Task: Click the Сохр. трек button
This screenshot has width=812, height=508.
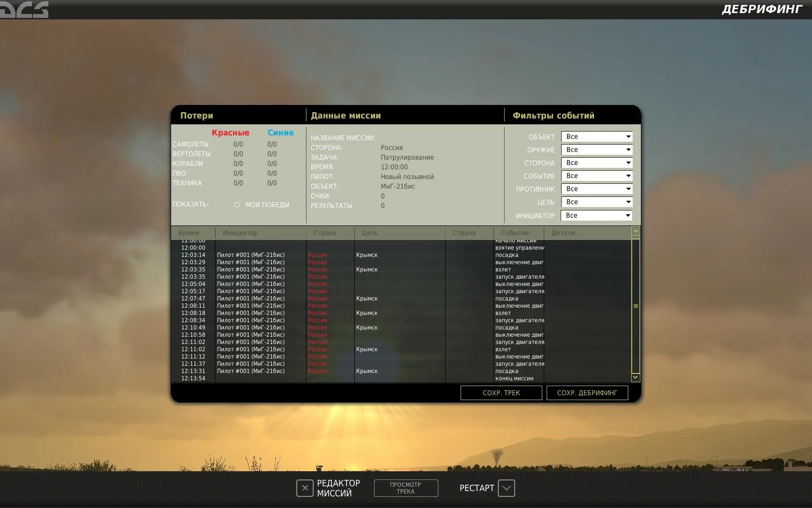Action: (501, 393)
